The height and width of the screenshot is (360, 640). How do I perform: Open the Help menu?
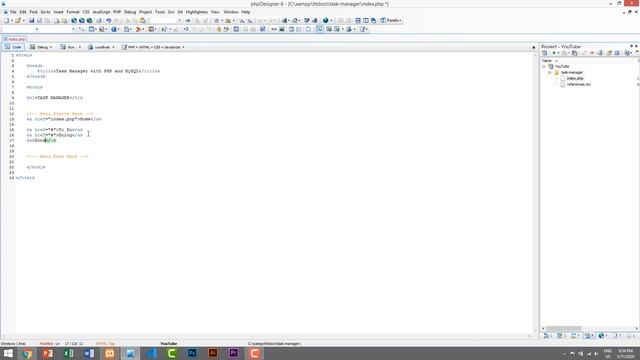246,12
